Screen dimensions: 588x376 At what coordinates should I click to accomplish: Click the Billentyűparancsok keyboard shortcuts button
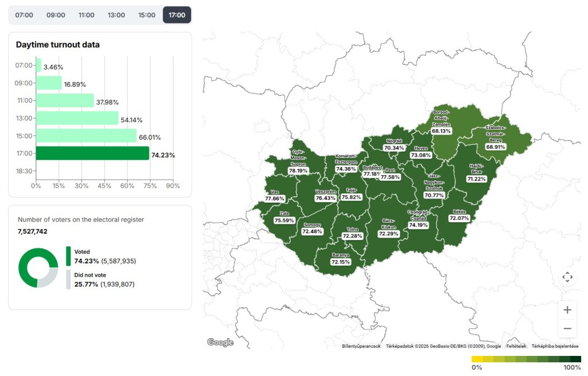tap(361, 346)
